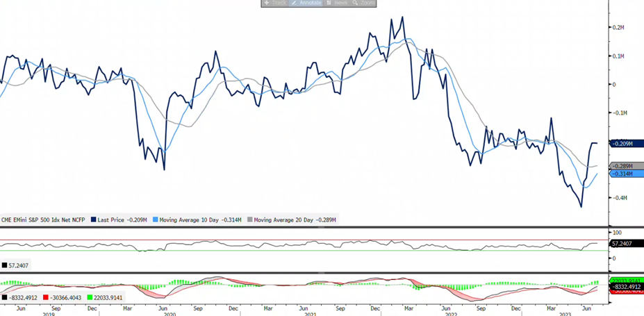Click the -0.209M last price axis tag
The image size is (644, 316).
click(626, 144)
